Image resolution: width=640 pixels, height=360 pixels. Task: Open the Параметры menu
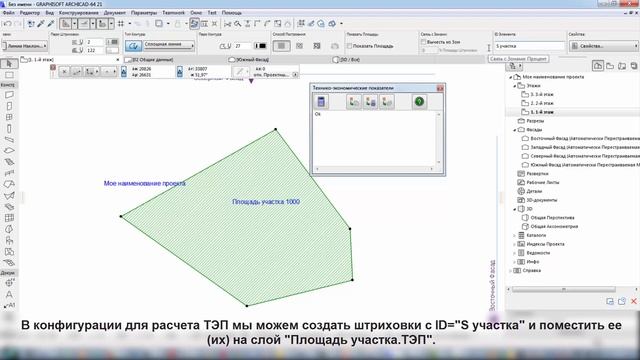click(x=144, y=13)
